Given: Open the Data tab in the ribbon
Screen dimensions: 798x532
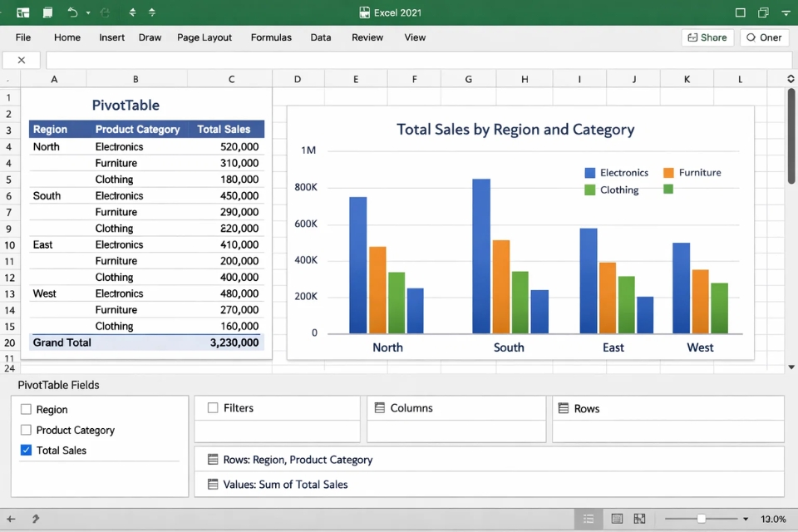Looking at the screenshot, I should click(321, 37).
